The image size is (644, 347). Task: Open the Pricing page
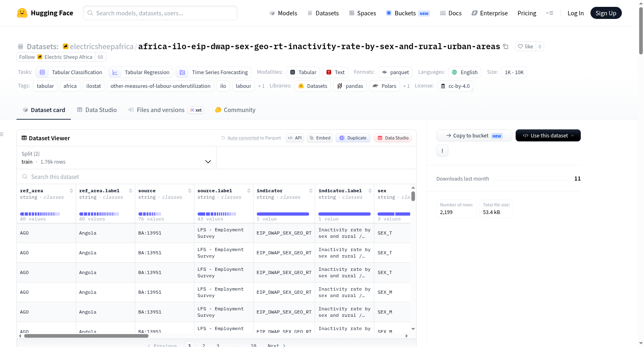tap(526, 13)
